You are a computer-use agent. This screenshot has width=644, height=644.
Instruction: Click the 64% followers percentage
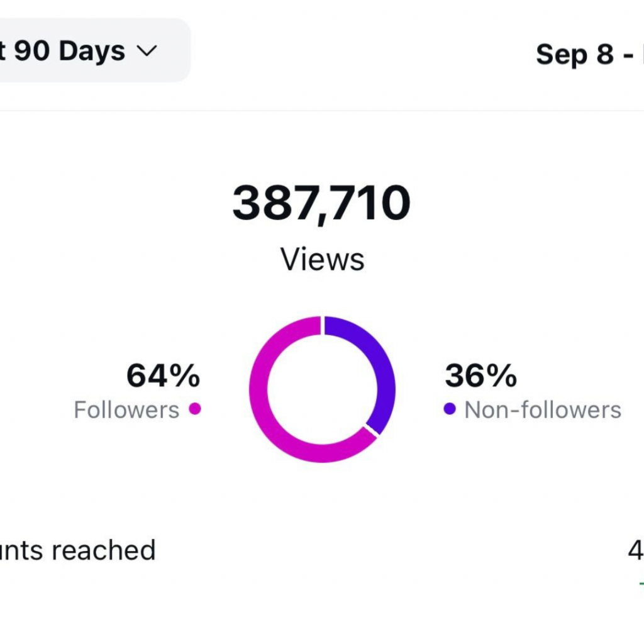(163, 375)
